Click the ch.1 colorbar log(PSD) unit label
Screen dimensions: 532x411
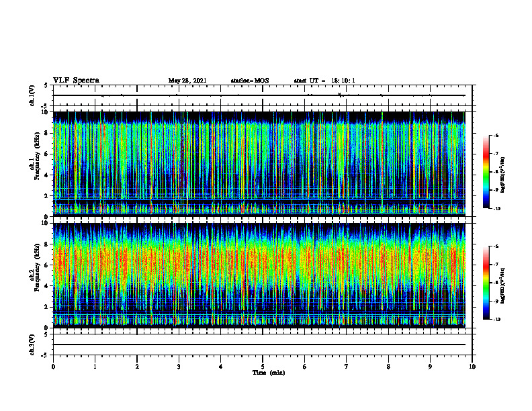coord(503,175)
